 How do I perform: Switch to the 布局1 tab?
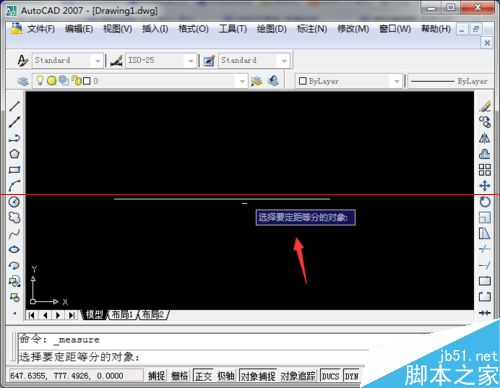(122, 314)
